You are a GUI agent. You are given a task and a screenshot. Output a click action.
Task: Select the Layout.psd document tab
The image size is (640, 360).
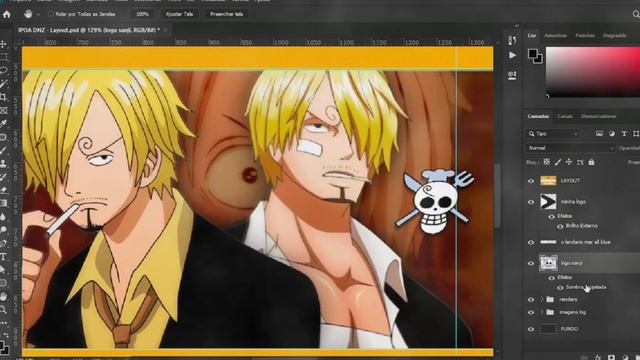tap(89, 30)
